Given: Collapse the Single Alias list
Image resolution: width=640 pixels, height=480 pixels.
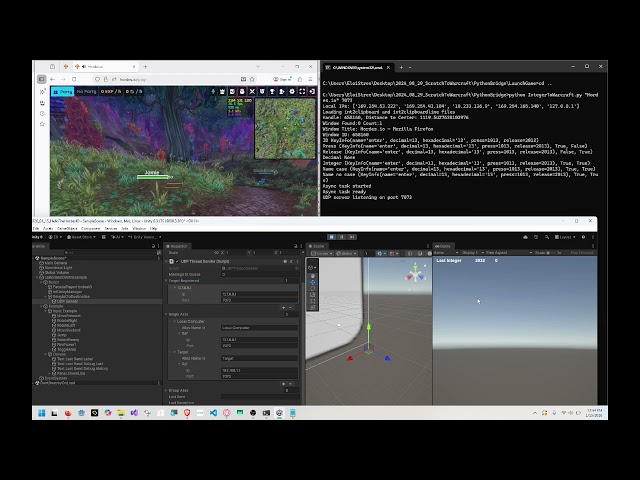Looking at the screenshot, I should 167,314.
